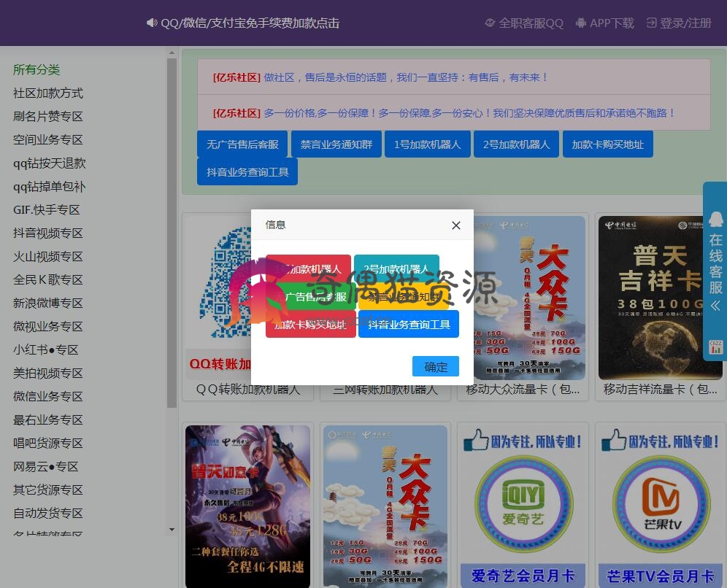Open the 芒果TV会员月卡 product image
Image resolution: width=727 pixels, height=588 pixels.
point(662,505)
